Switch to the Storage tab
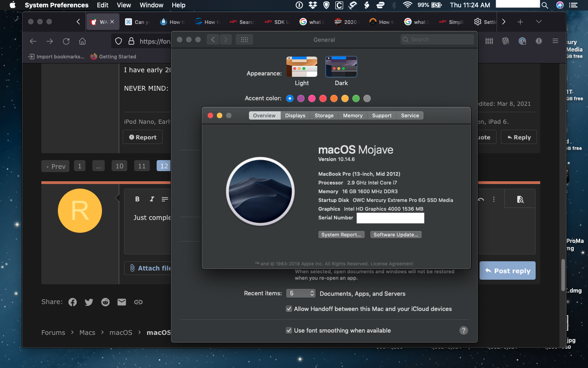 [324, 115]
